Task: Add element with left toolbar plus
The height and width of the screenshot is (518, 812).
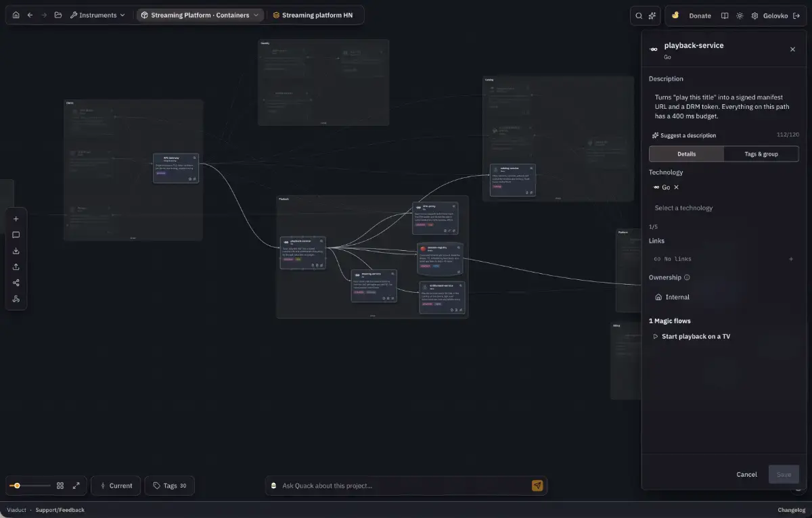Action: pos(16,218)
